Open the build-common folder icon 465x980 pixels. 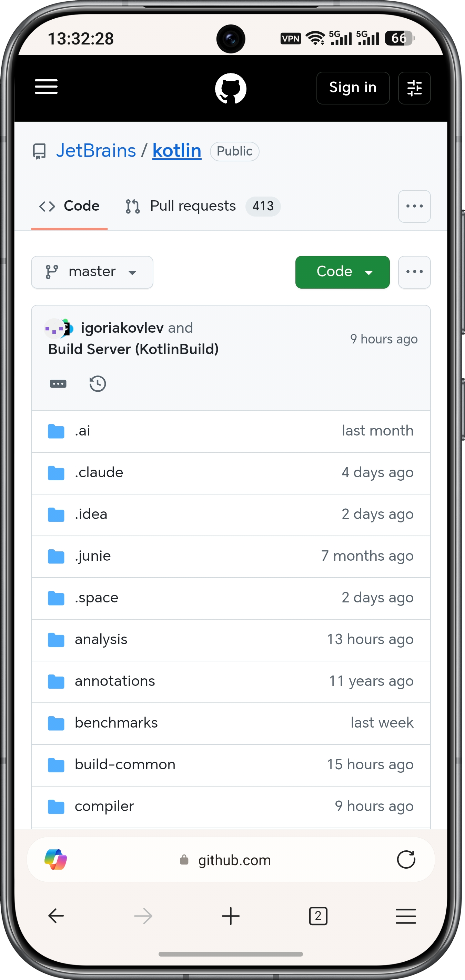coord(56,765)
